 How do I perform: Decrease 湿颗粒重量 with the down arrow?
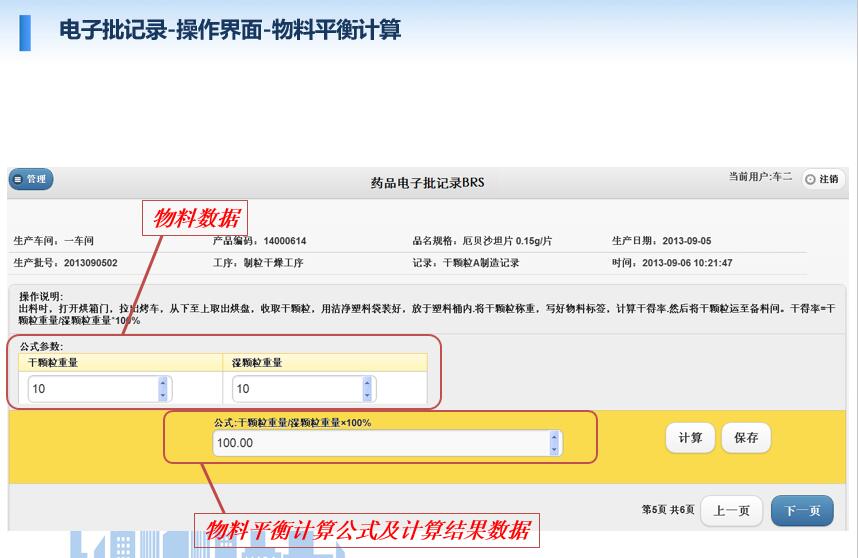(x=367, y=395)
